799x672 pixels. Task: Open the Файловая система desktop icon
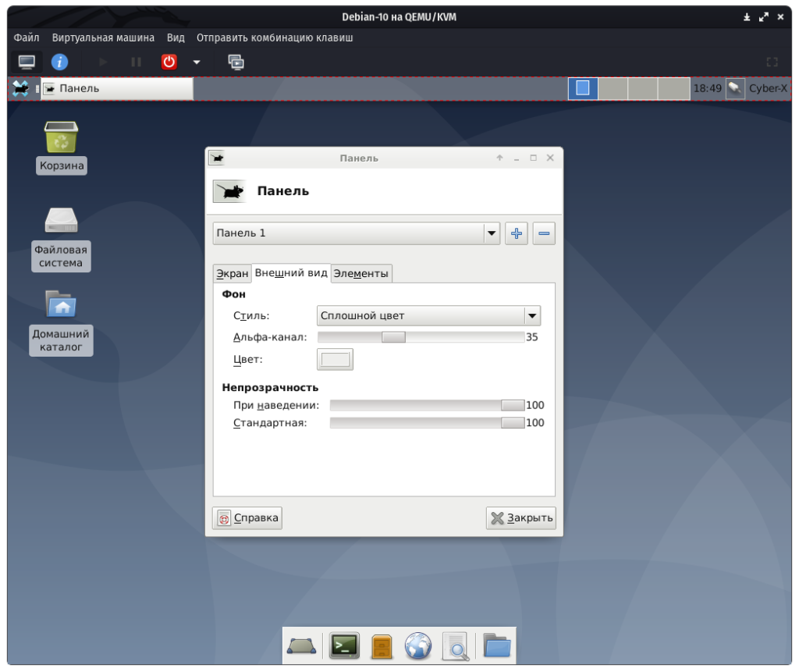pyautogui.click(x=62, y=221)
